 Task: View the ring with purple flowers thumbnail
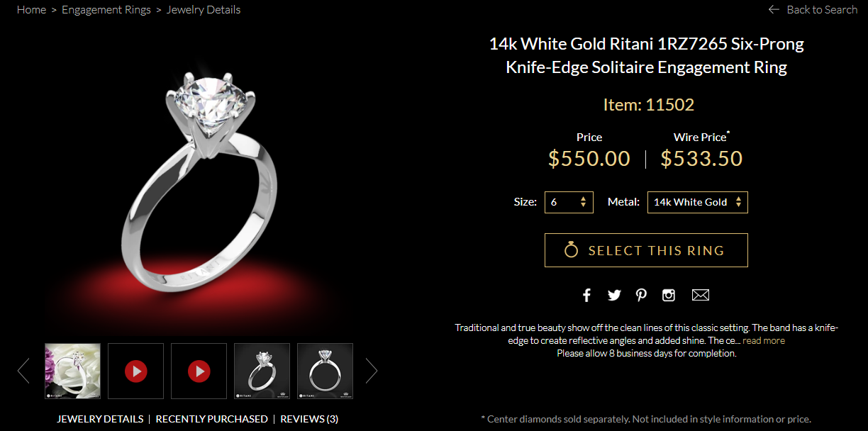pos(72,371)
